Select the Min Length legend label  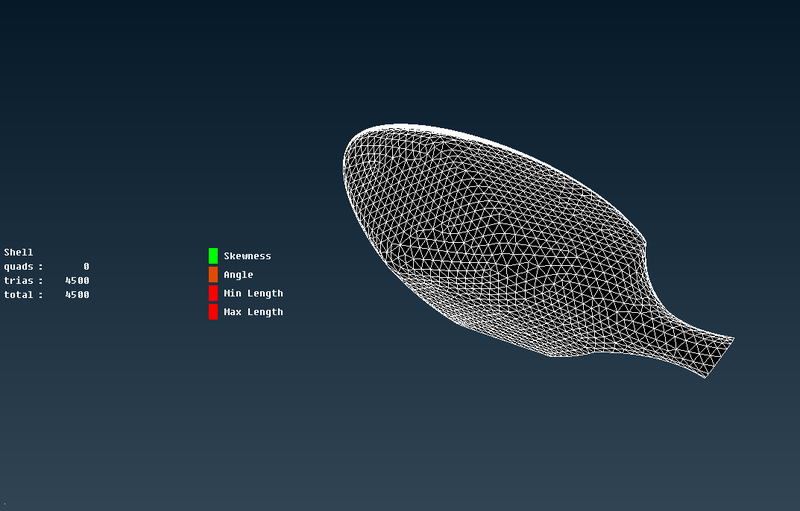pos(253,293)
